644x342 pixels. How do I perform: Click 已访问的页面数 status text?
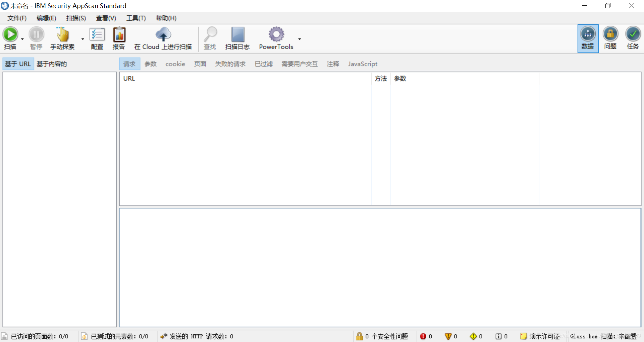(x=40, y=336)
